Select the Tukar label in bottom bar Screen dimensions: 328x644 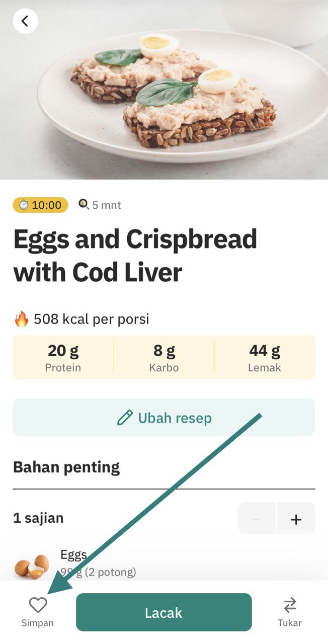[x=290, y=623]
